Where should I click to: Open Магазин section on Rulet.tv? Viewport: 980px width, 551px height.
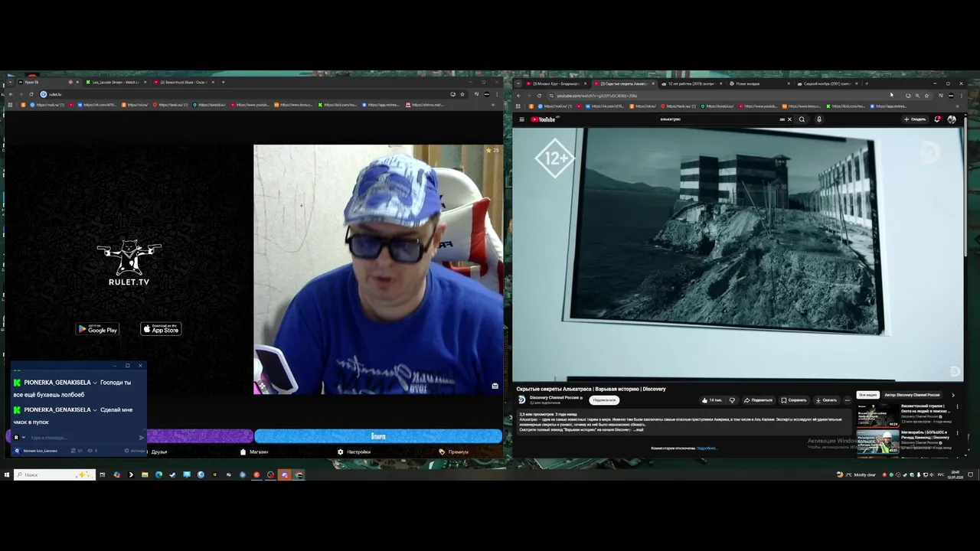point(255,452)
